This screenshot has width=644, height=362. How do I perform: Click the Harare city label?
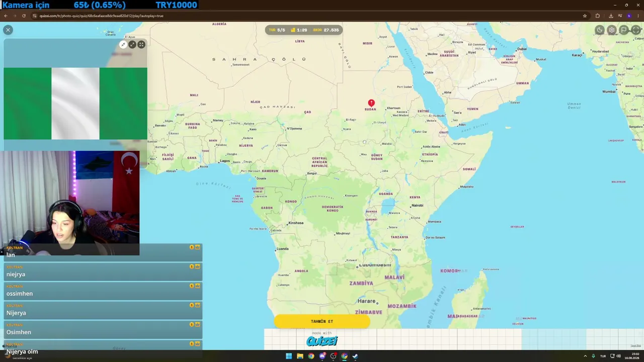click(366, 301)
